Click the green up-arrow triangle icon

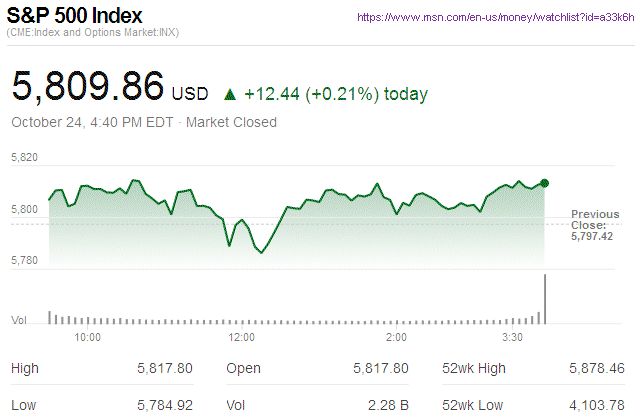[x=230, y=95]
